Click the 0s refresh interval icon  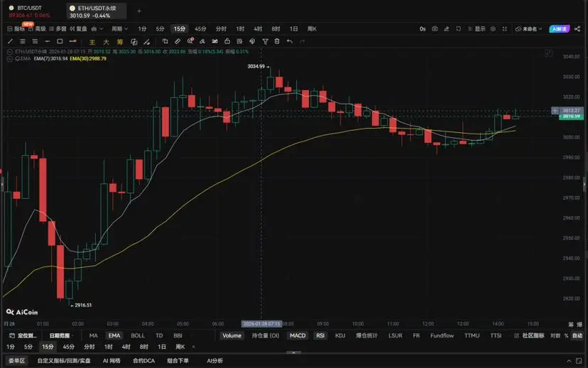coord(423,29)
